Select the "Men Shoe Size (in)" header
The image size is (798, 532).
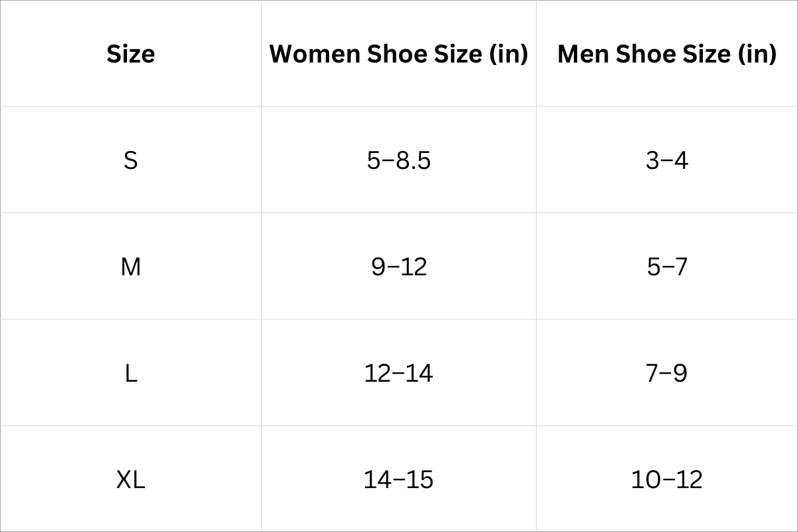[666, 54]
